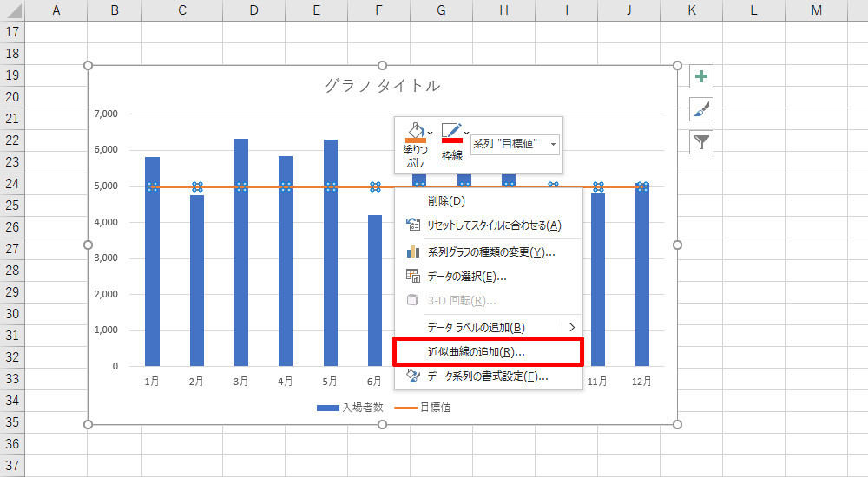Click the 7,000 vertical axis label
This screenshot has width=868, height=477.
coord(106,114)
